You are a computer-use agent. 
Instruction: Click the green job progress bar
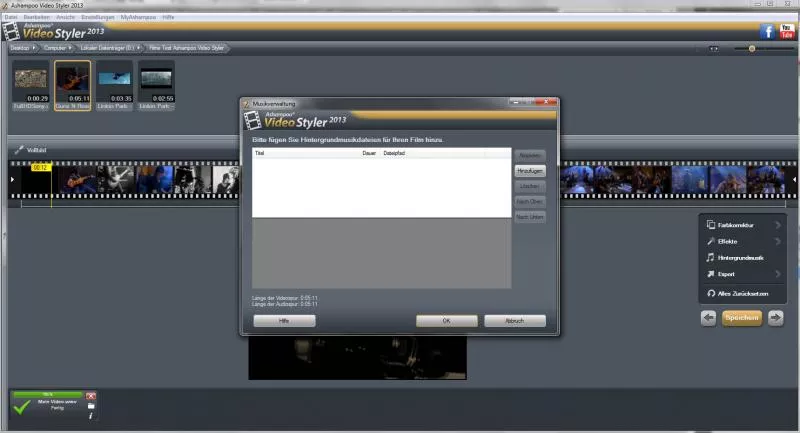[47, 394]
